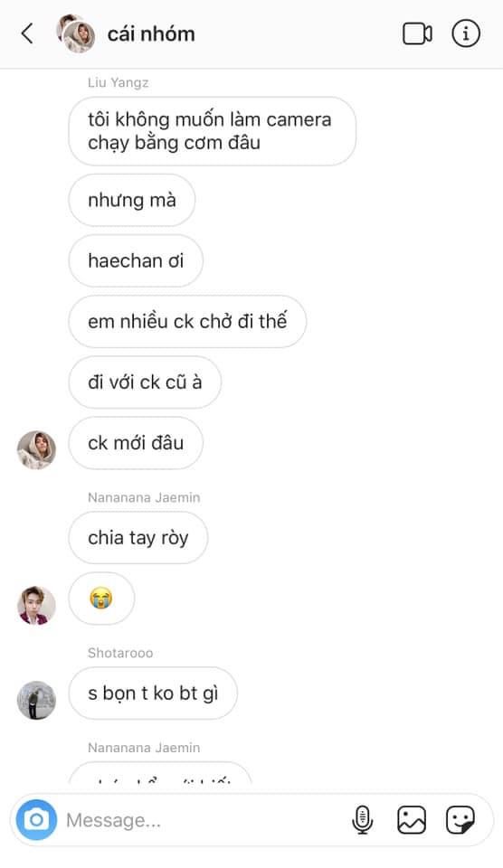
Task: Go back using the header arrow
Action: coord(27,33)
